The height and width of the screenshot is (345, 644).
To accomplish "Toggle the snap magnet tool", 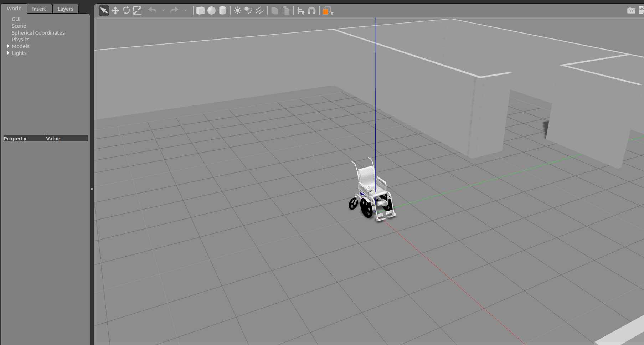I will (311, 11).
